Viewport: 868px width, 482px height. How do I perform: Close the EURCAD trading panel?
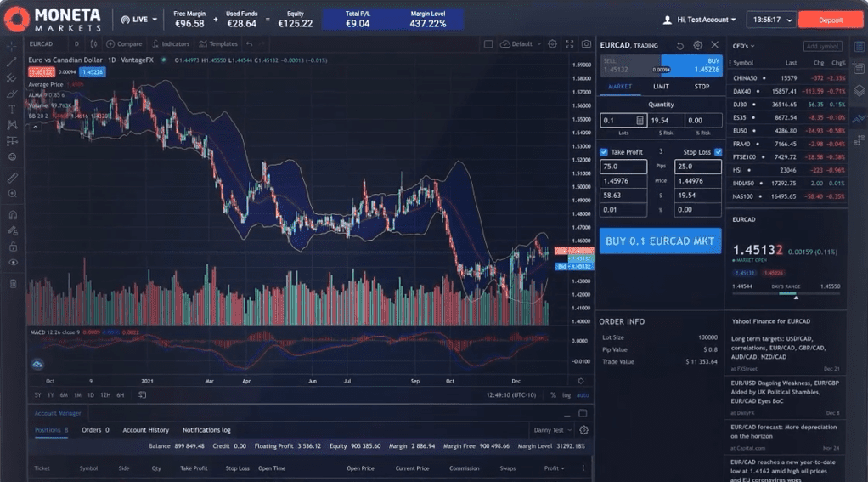point(714,44)
